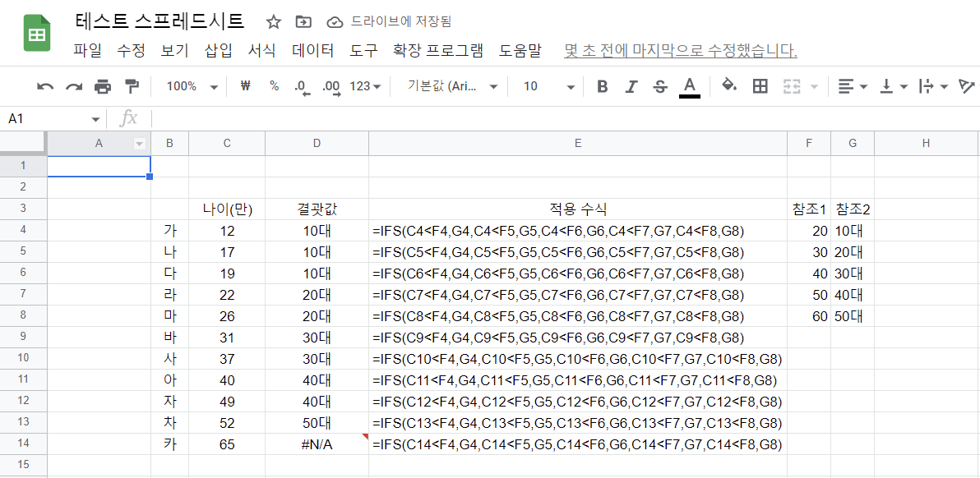The image size is (980, 478).
Task: Open the 도움말 menu
Action: click(520, 51)
